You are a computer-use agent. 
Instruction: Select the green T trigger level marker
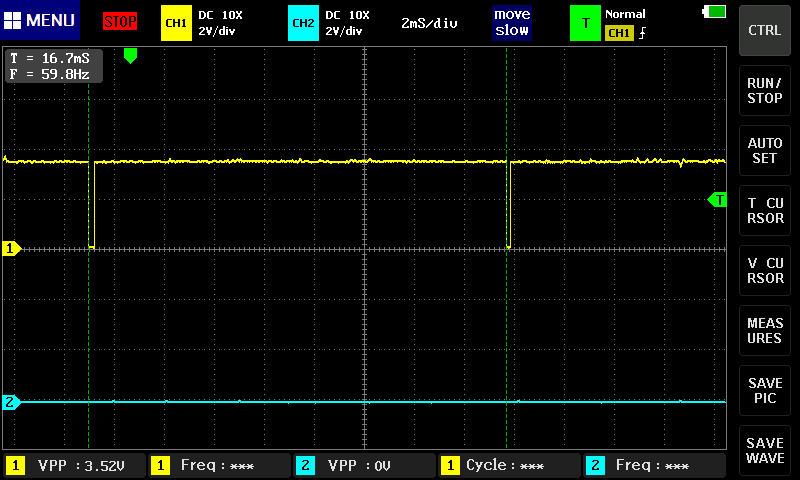(x=717, y=200)
